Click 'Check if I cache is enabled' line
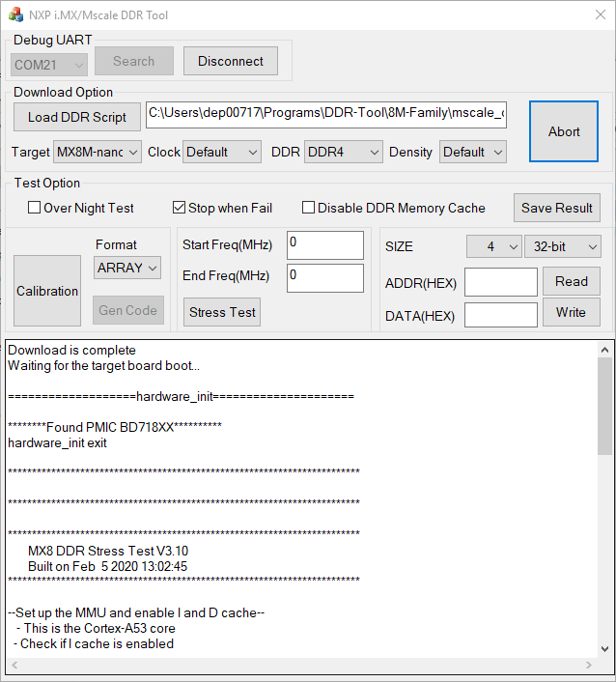This screenshot has width=616, height=682. [94, 643]
